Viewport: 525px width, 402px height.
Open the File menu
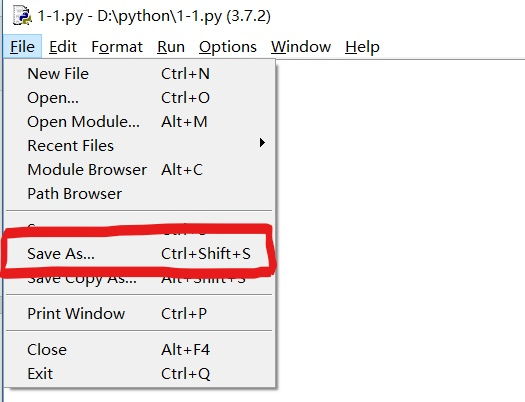[22, 47]
